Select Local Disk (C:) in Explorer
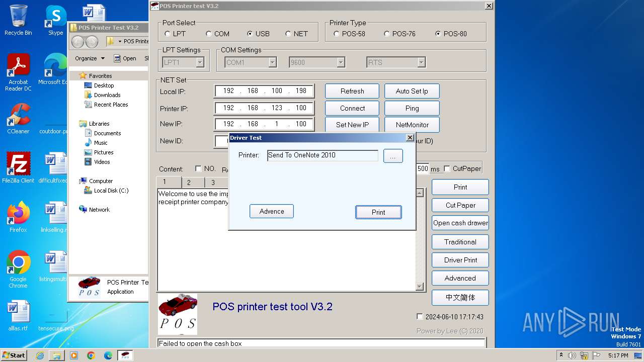This screenshot has width=644, height=362. click(x=111, y=191)
